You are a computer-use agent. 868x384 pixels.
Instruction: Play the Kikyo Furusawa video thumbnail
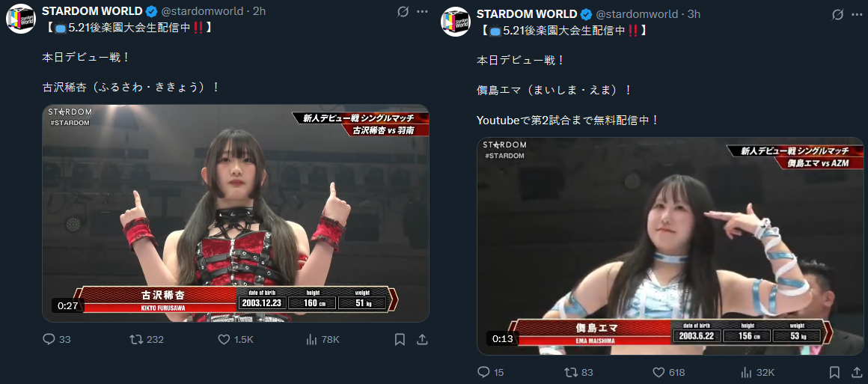236,213
